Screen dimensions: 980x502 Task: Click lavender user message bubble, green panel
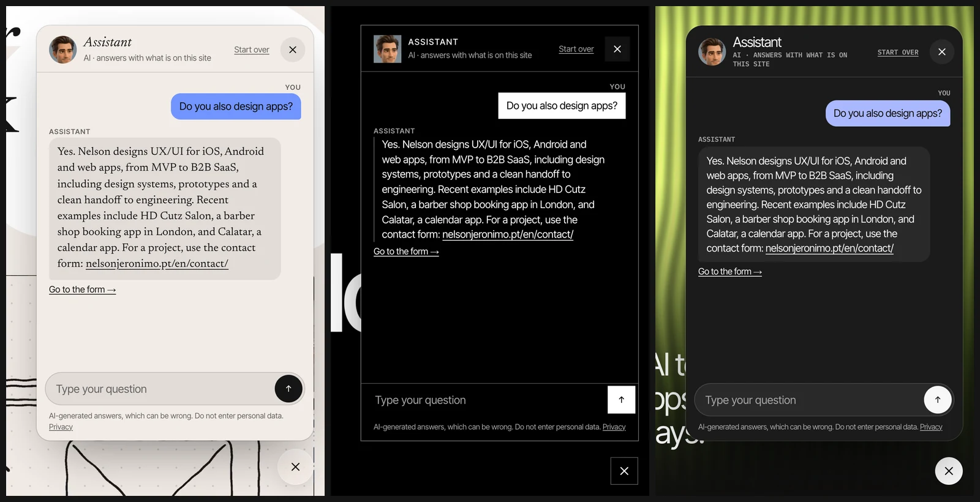point(888,114)
